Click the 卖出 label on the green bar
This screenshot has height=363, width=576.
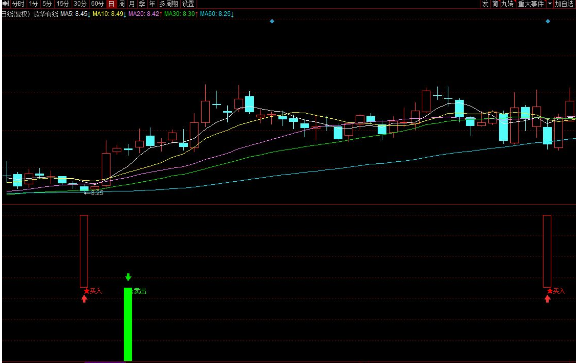pos(140,291)
